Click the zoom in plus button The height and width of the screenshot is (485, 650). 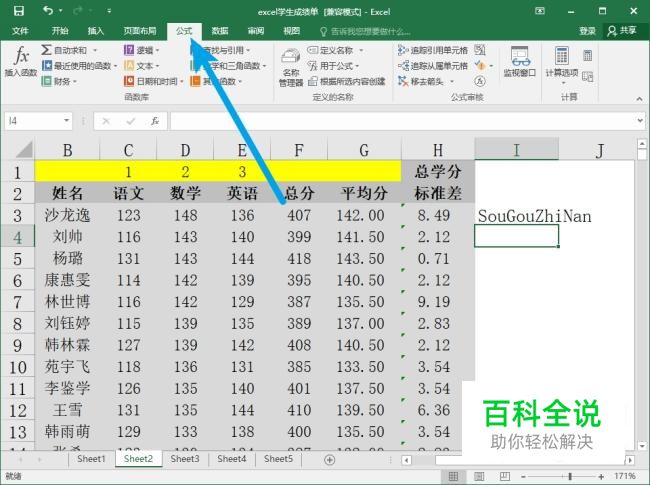point(601,477)
